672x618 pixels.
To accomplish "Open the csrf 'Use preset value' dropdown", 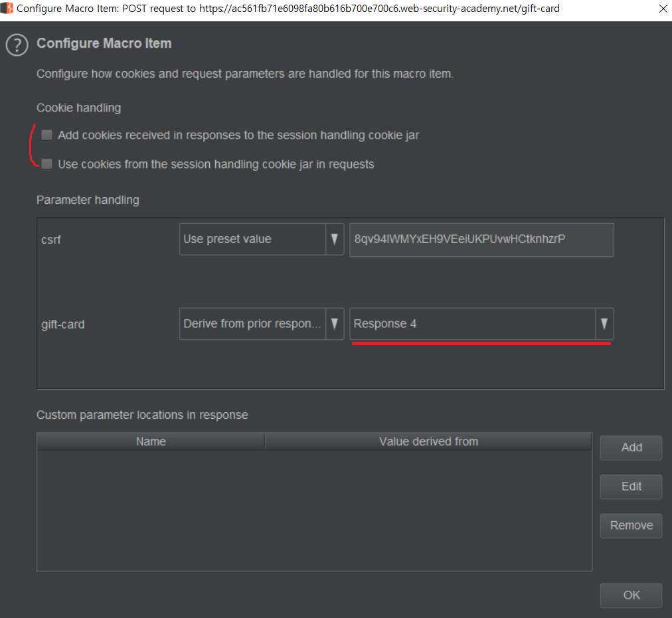I will coord(262,239).
